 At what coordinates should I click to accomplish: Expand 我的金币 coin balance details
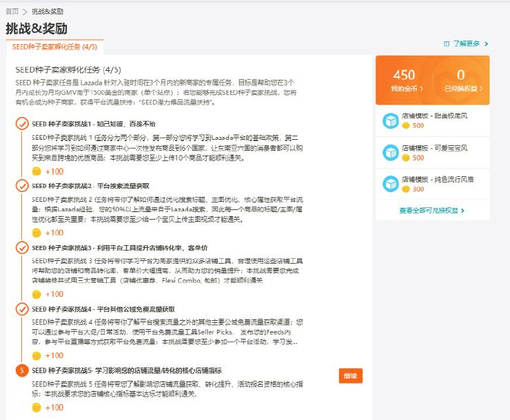pyautogui.click(x=404, y=88)
